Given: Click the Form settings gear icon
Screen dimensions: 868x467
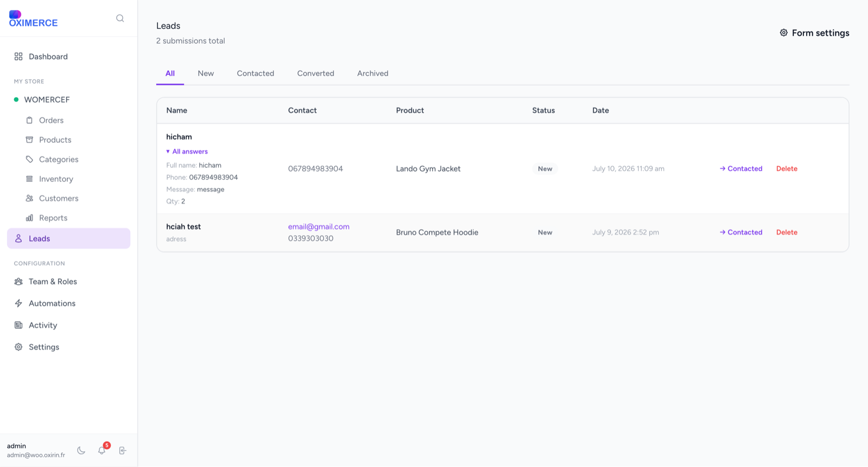Looking at the screenshot, I should point(783,33).
